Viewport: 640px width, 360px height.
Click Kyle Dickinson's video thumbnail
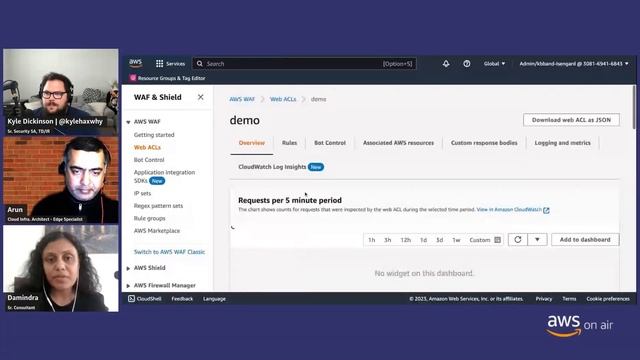[x=61, y=92]
